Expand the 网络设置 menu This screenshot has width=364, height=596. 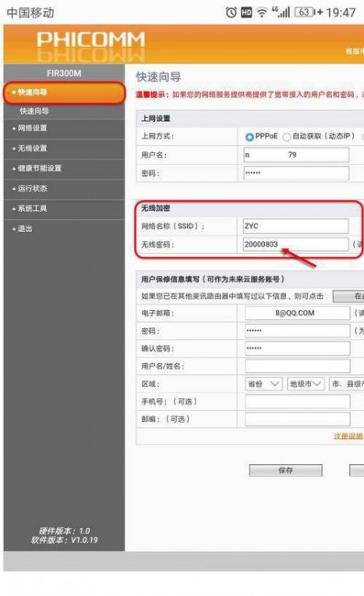pyautogui.click(x=64, y=128)
